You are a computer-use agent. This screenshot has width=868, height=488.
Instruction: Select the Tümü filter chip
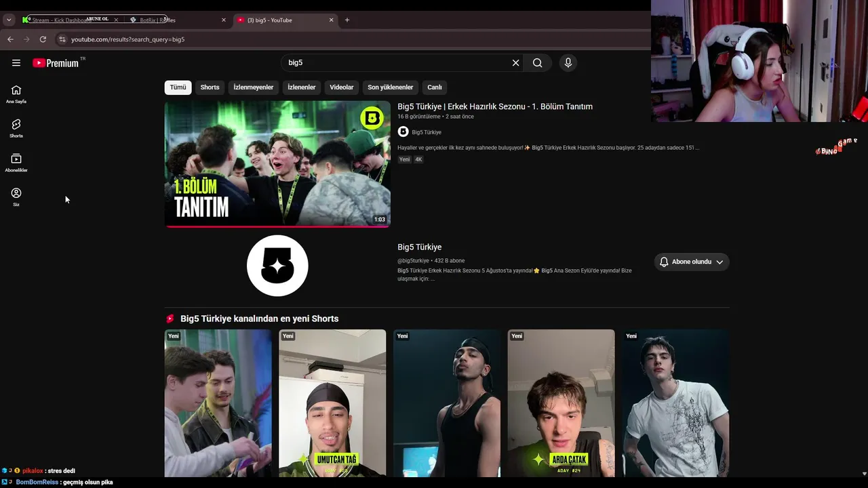point(178,87)
